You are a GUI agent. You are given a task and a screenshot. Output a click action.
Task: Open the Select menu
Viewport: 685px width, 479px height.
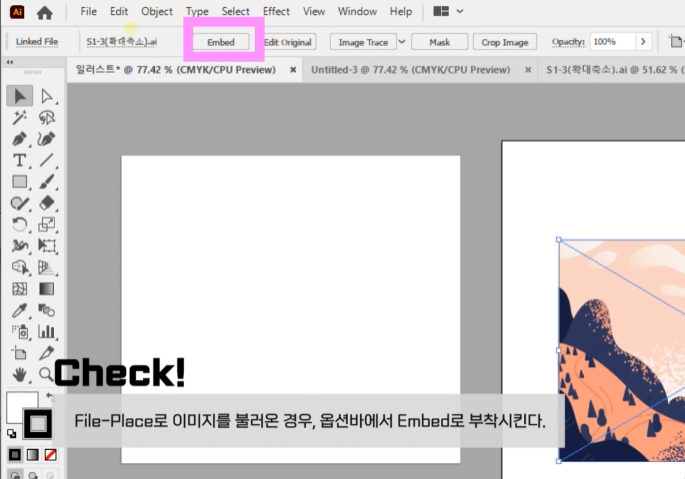click(235, 11)
